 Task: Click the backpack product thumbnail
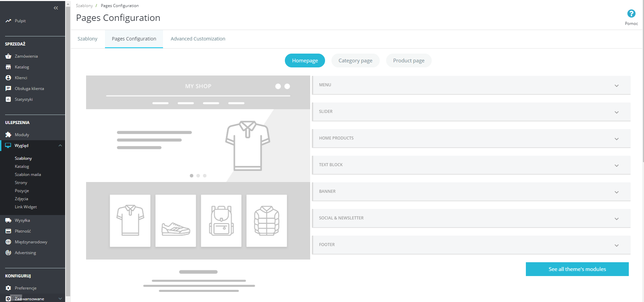[221, 221]
